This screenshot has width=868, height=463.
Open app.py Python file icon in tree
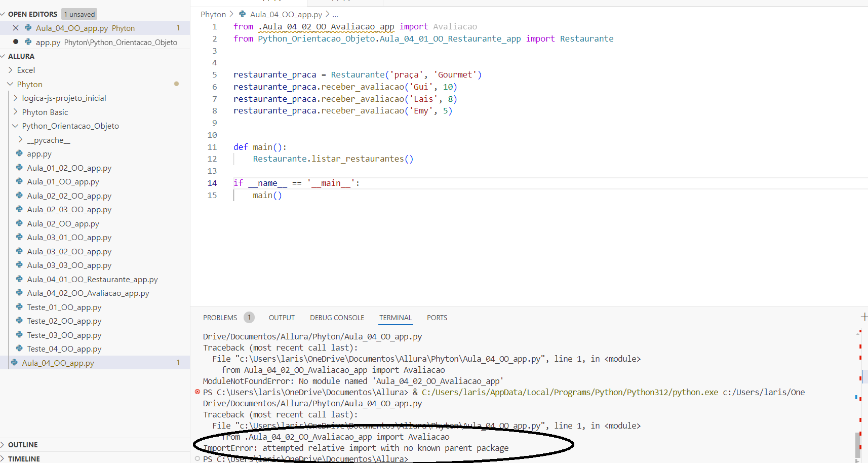pos(19,153)
